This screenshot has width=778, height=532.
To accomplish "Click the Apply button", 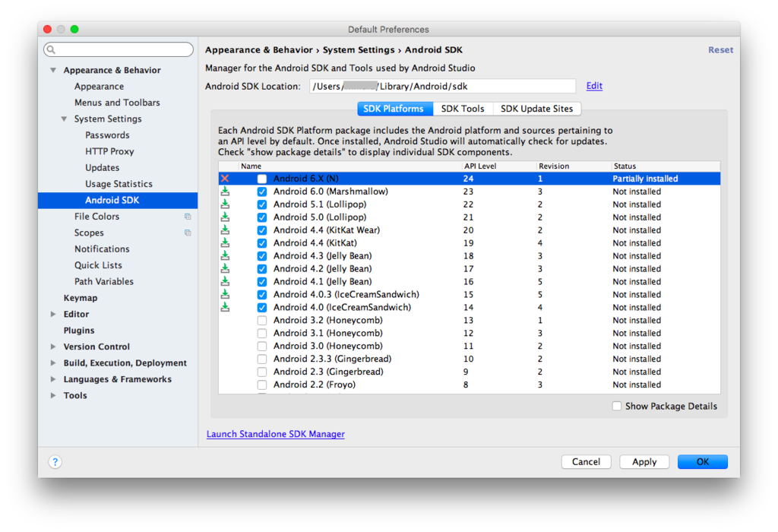I will (644, 461).
